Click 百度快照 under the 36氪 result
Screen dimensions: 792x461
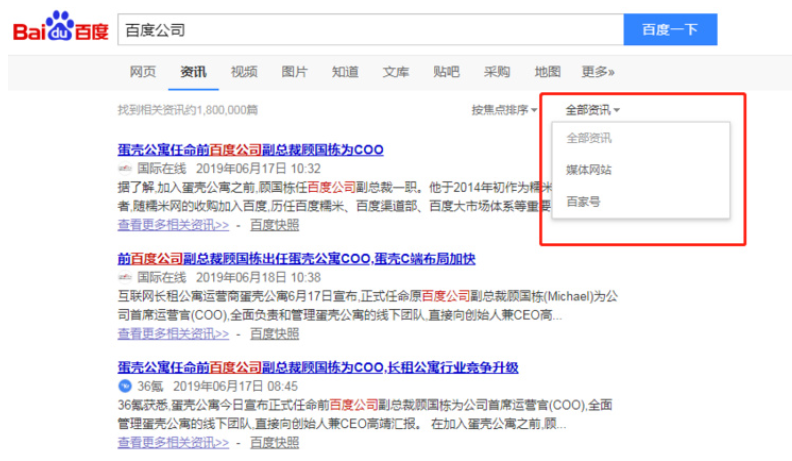[274, 442]
